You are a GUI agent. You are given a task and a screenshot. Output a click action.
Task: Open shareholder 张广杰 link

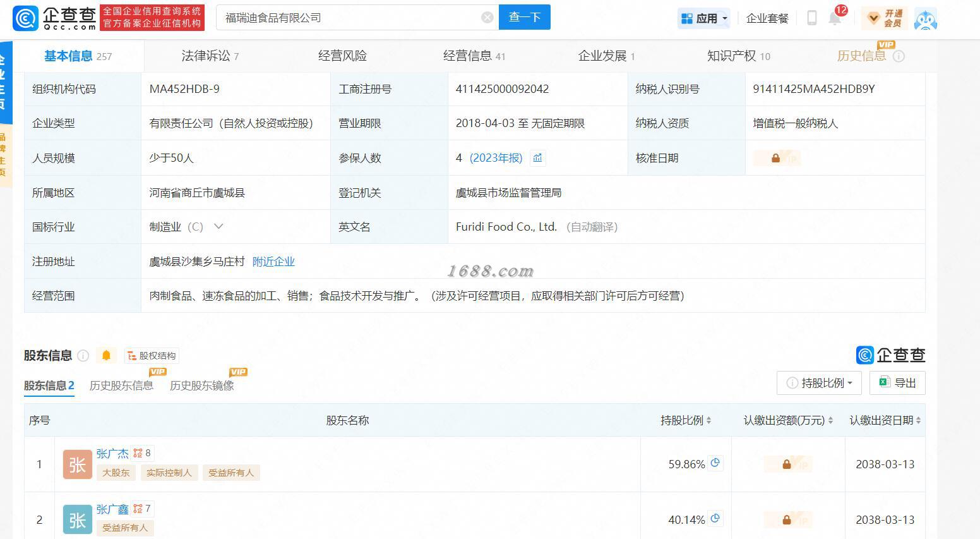112,453
